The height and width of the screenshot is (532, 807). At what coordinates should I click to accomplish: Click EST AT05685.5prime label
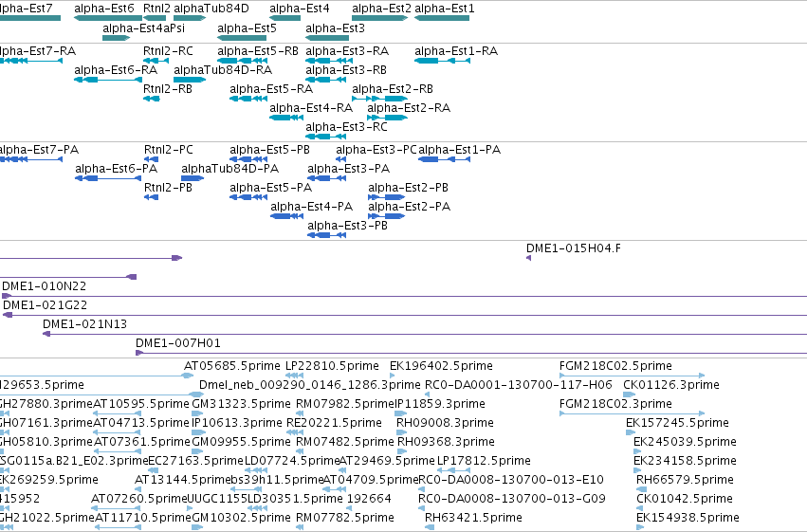(x=232, y=366)
